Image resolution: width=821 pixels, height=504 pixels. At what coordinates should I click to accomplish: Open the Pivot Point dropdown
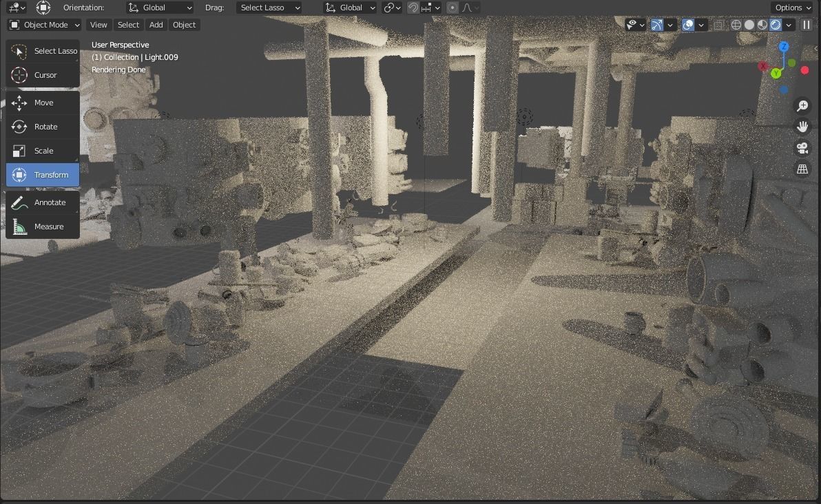tap(392, 8)
